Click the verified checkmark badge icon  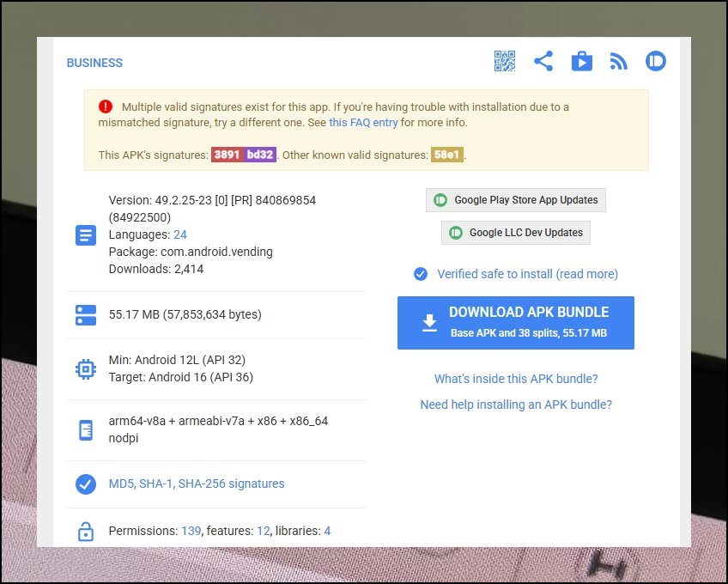[421, 274]
